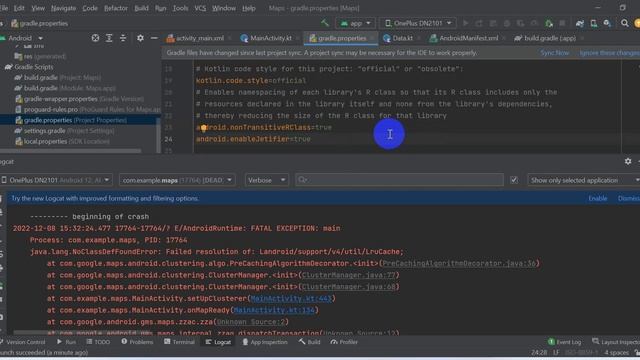Click the Logcat search input field

tap(399, 180)
